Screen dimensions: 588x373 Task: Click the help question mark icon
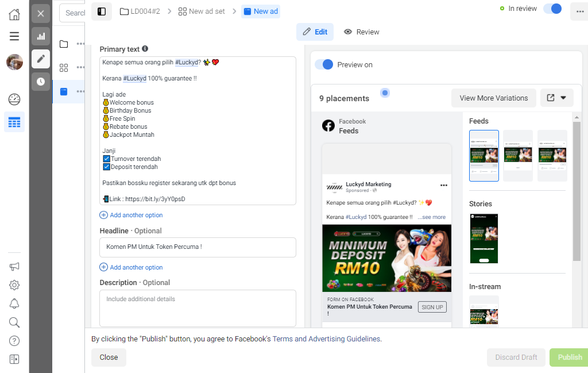14,341
